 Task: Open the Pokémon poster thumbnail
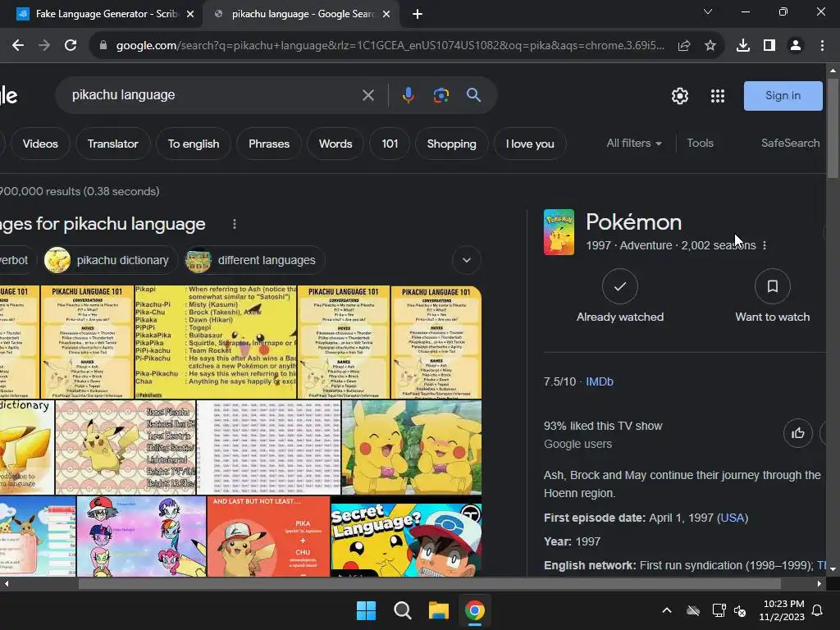point(559,232)
